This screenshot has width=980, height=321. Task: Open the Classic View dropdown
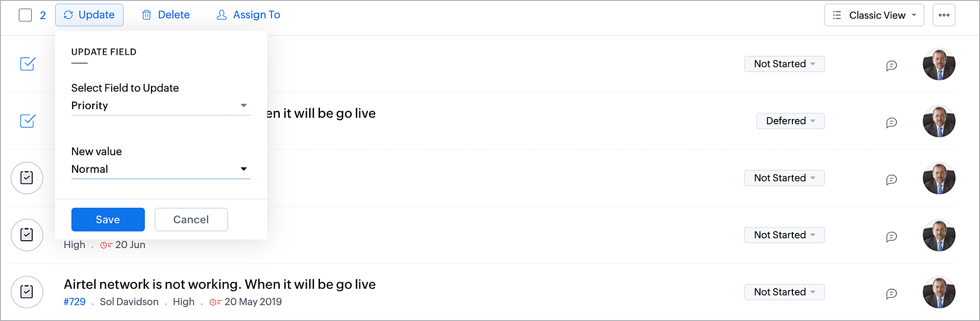[x=874, y=15]
